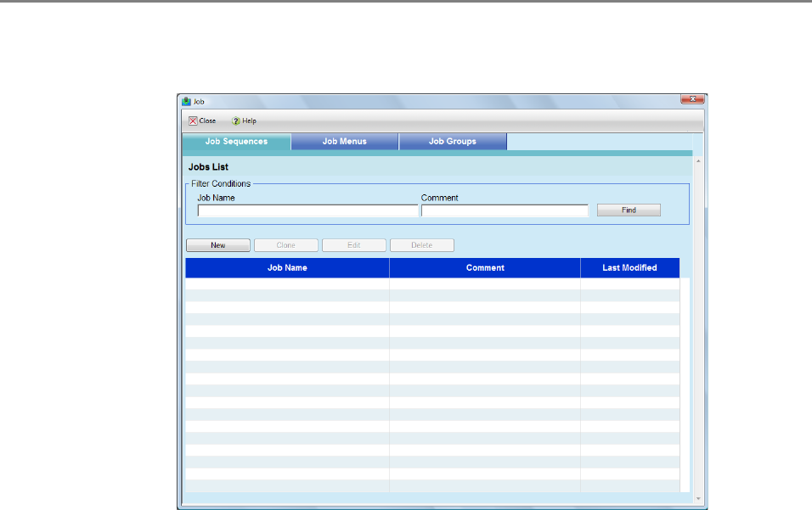This screenshot has width=812, height=510.
Task: Click into the Comment filter field
Action: pyautogui.click(x=505, y=210)
